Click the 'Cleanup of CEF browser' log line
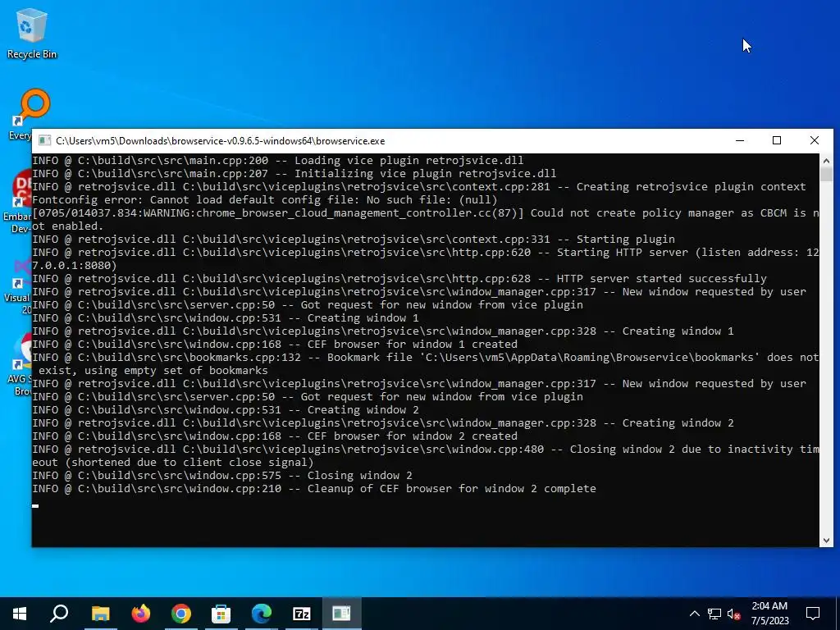The image size is (840, 630). click(314, 489)
